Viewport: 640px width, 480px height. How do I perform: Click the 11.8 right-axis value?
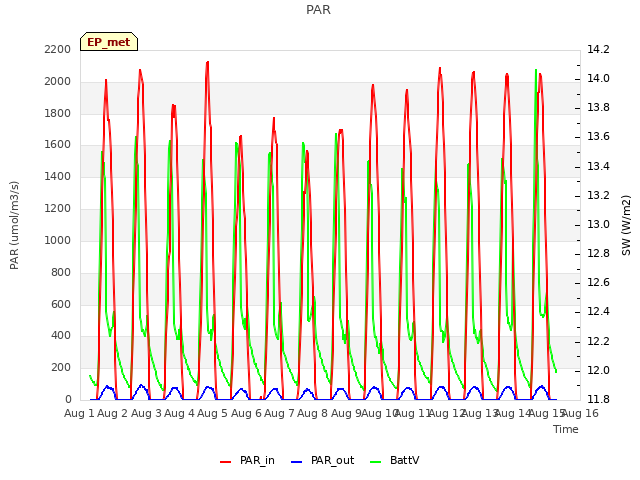pyautogui.click(x=598, y=399)
